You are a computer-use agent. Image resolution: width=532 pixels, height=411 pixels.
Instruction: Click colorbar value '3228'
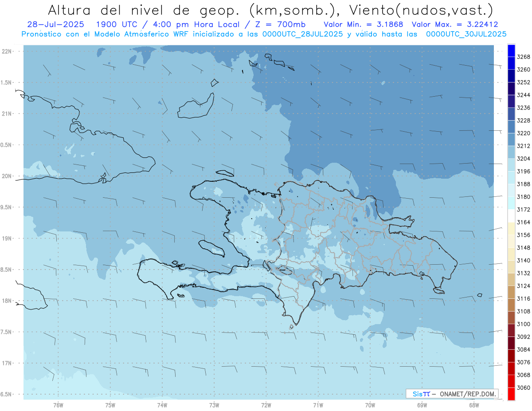tap(524, 121)
